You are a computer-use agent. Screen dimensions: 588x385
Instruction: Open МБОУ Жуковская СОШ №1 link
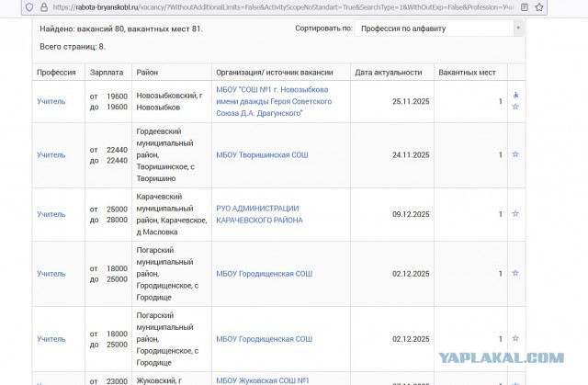click(x=263, y=380)
